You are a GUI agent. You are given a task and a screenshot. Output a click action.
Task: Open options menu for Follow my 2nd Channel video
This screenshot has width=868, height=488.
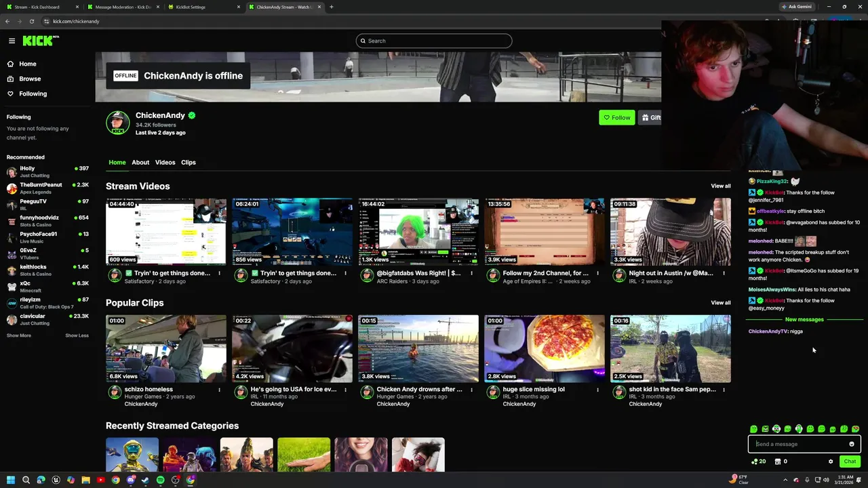(x=597, y=273)
